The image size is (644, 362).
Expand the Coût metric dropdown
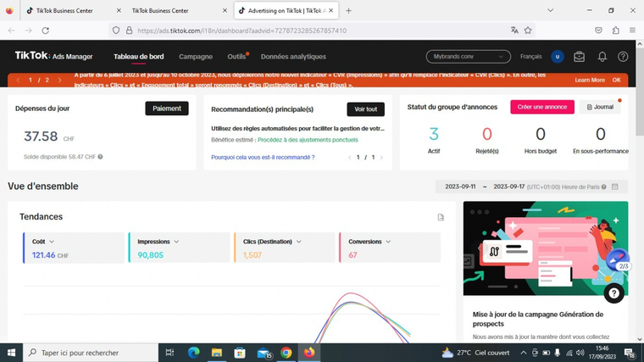coord(52,242)
